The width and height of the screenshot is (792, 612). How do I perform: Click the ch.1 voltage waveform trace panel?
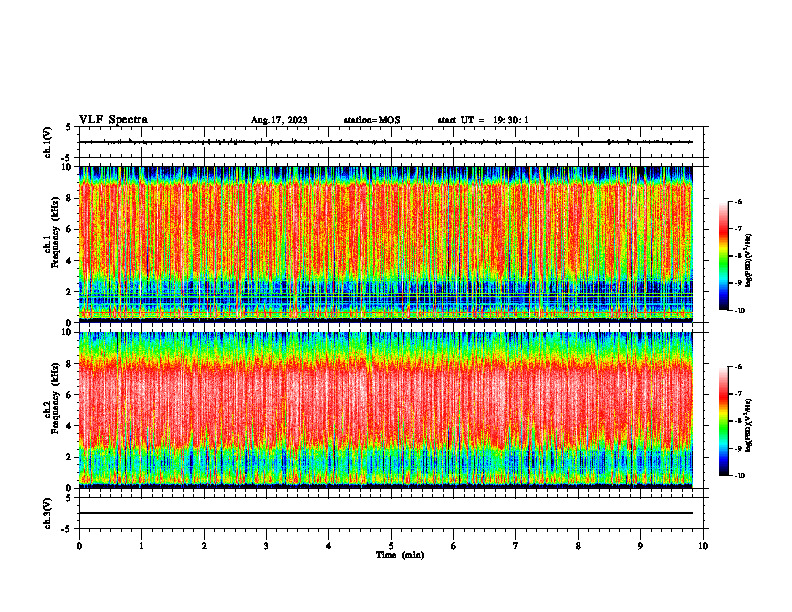click(391, 142)
